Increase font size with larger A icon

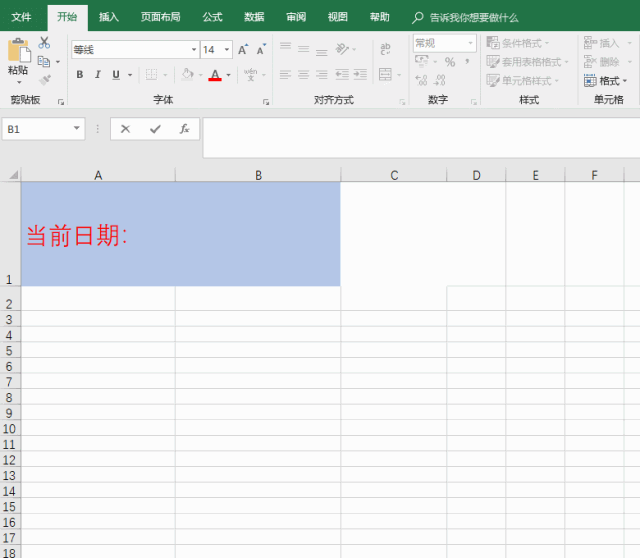243,50
